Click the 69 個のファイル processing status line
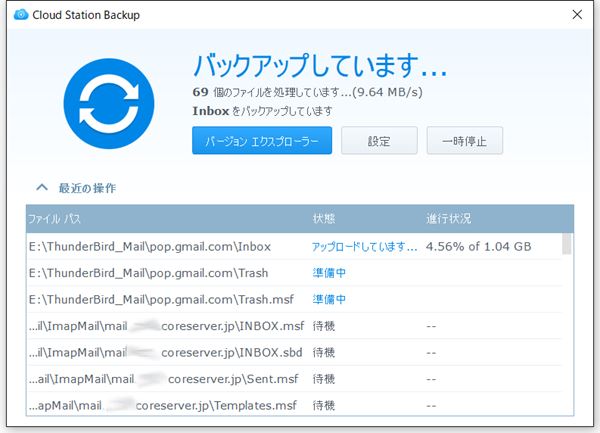Image resolution: width=600 pixels, height=433 pixels. click(307, 92)
